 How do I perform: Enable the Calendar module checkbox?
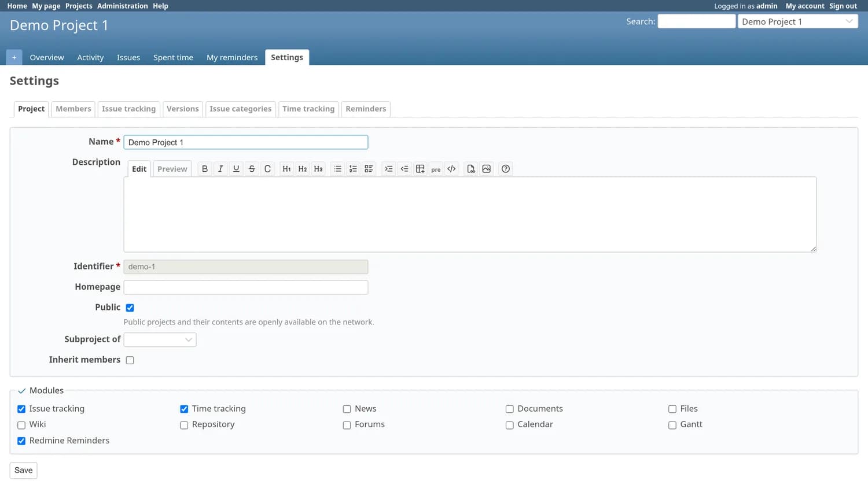(x=510, y=425)
